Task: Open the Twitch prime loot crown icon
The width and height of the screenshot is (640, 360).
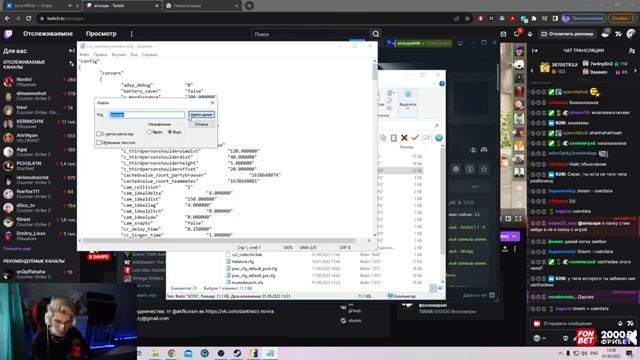Action: tap(503, 34)
